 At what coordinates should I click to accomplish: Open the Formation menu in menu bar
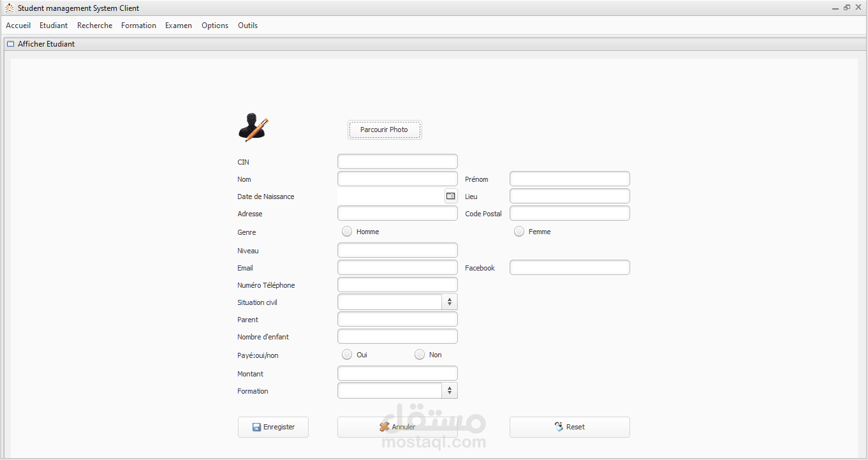[139, 26]
